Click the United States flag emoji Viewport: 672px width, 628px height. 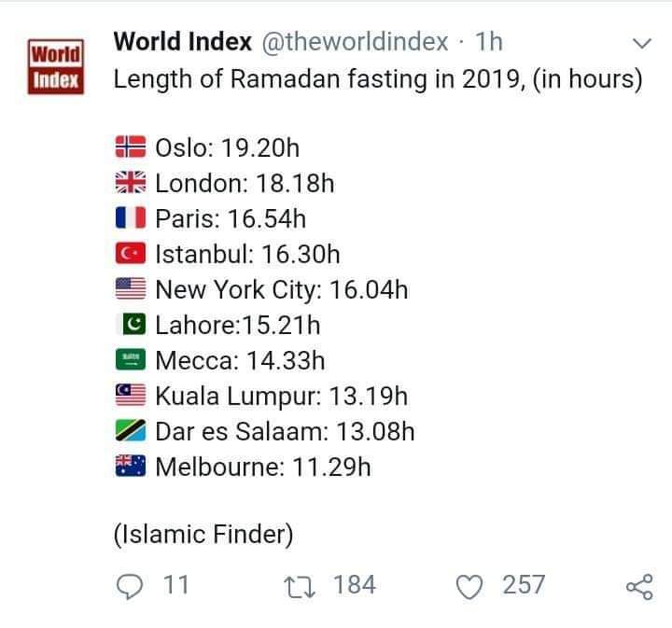131,289
